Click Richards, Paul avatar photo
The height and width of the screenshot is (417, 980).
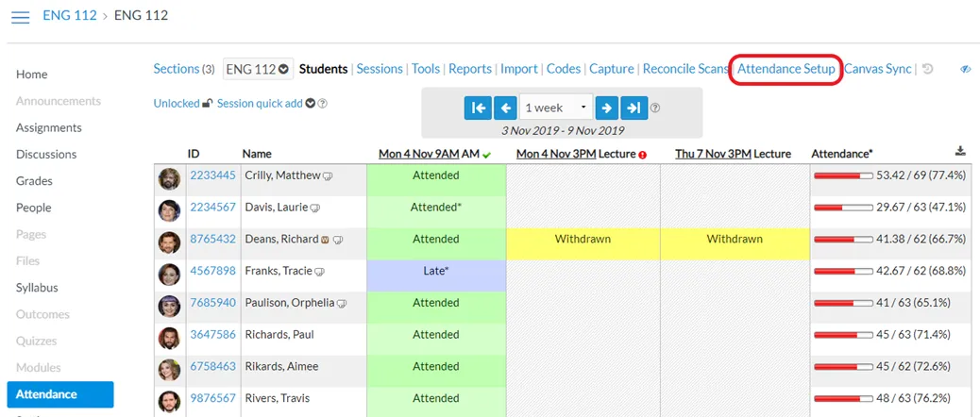coord(169,337)
